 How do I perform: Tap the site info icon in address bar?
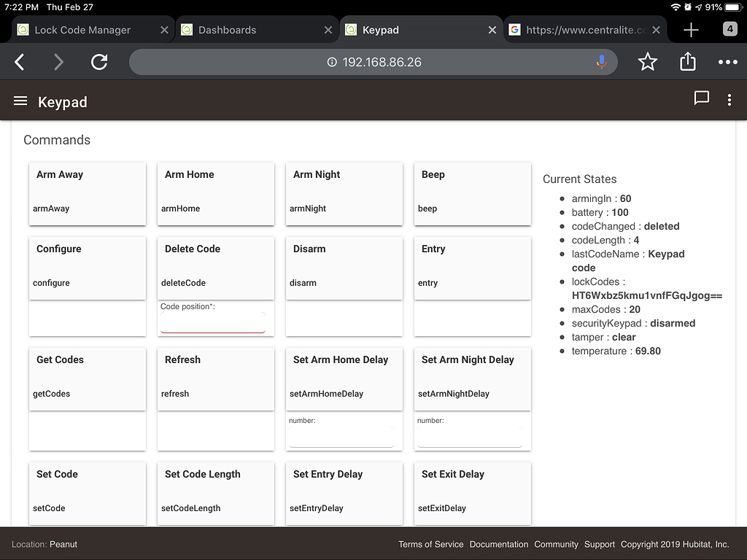pos(332,62)
